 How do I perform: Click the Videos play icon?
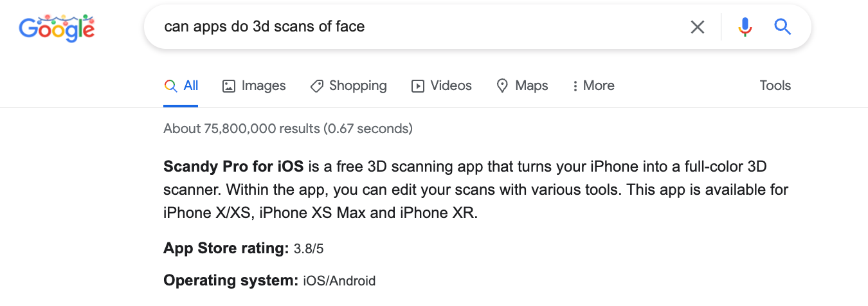click(418, 86)
